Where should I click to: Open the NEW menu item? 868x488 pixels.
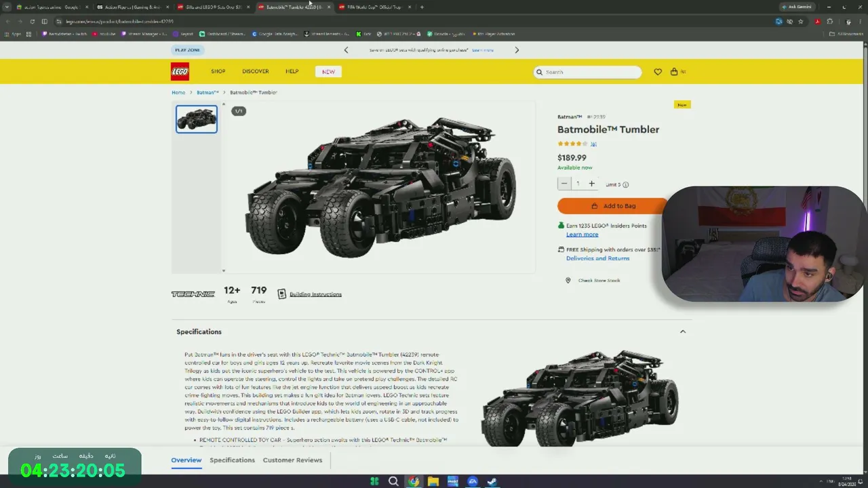(x=328, y=72)
